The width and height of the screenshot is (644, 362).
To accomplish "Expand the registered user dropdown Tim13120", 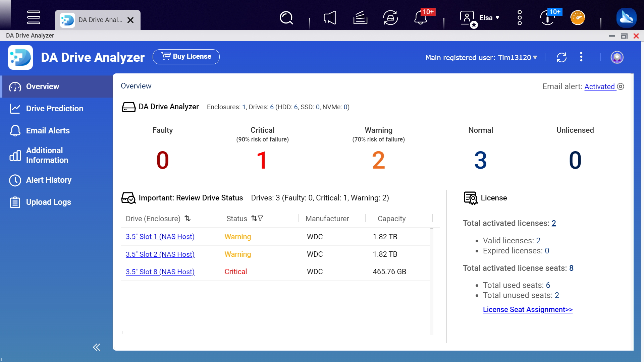I will pos(535,57).
